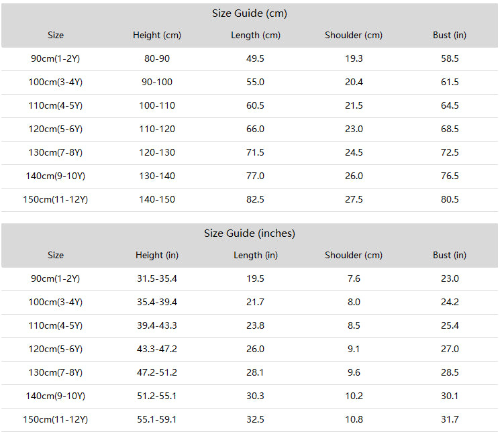
Task: Click the 72.5 bust value
Action: coord(450,152)
